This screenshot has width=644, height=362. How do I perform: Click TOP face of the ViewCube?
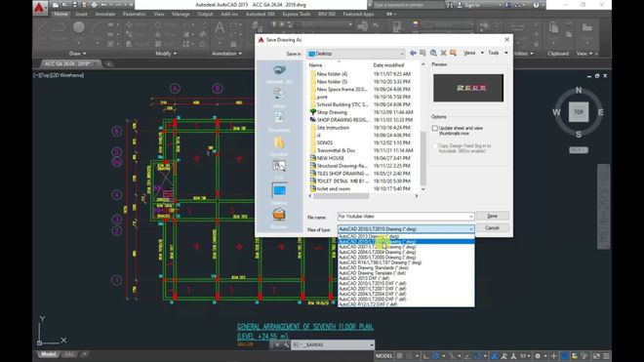[579, 112]
